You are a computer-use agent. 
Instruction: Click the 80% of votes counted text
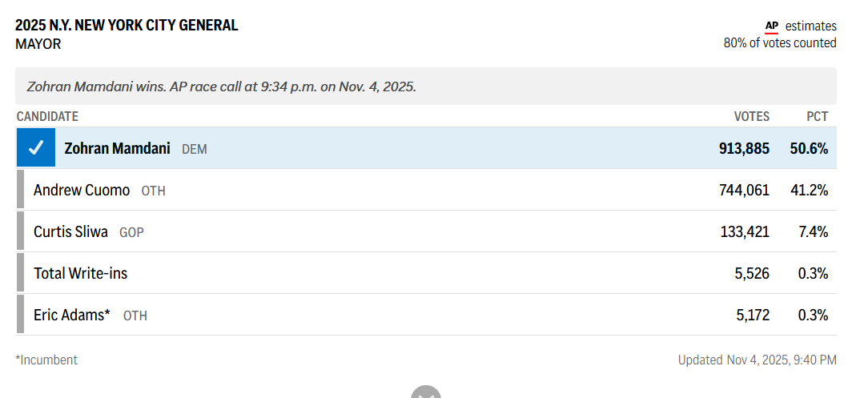pyautogui.click(x=780, y=43)
